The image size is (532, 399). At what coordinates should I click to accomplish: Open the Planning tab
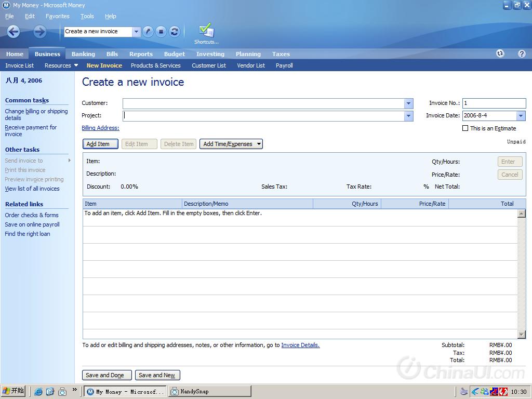point(248,54)
